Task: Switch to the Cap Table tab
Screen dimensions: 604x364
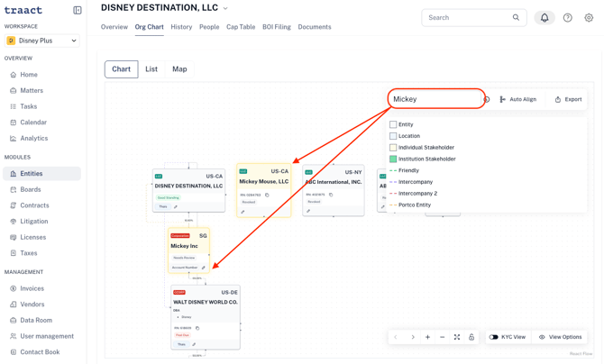Action: coord(241,27)
